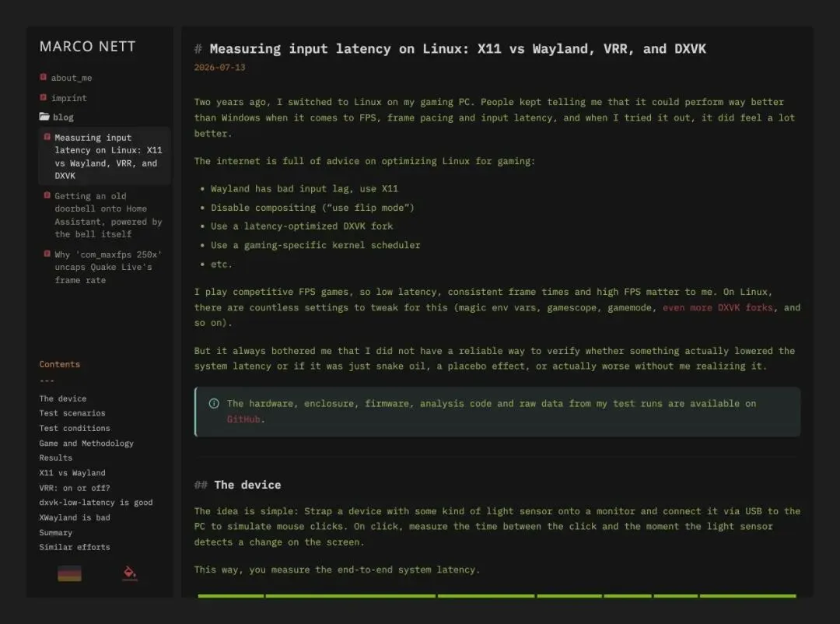Open the old doorbell Home Assistant post
The width and height of the screenshot is (840, 624).
pos(108,215)
